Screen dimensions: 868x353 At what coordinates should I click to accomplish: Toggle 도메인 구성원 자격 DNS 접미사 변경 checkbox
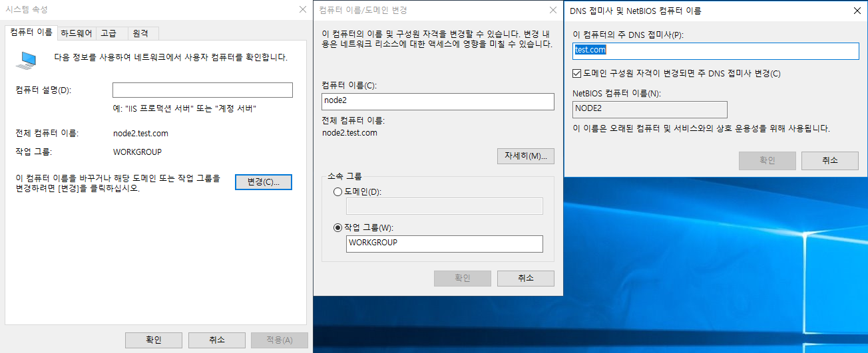(x=577, y=73)
